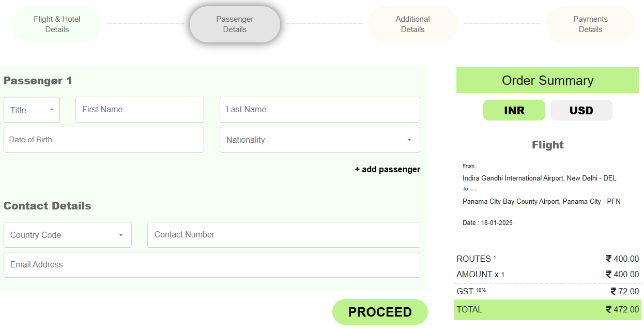Go to Flight & Hotel Details step
Image resolution: width=644 pixels, height=330 pixels.
click(57, 24)
